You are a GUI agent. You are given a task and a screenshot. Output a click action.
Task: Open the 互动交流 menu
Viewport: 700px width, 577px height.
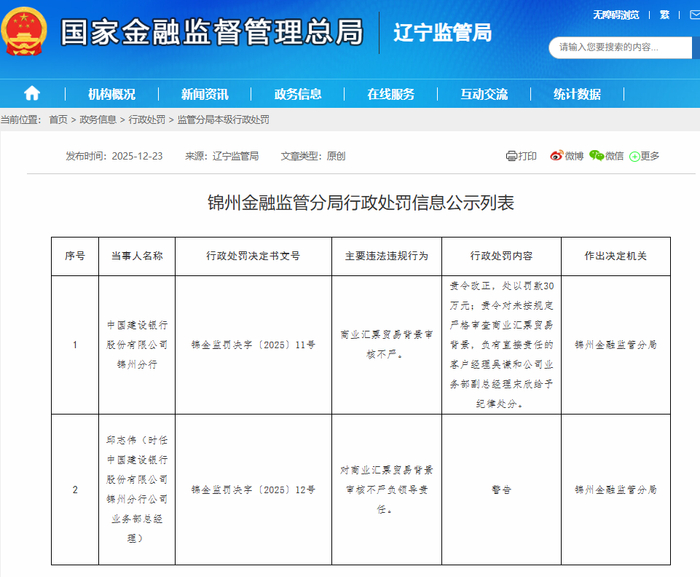(x=484, y=94)
